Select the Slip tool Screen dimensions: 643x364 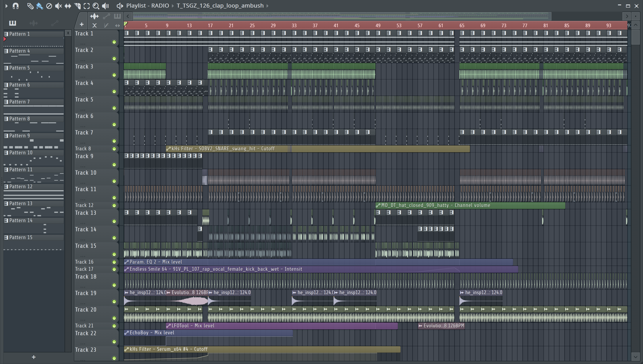tap(68, 6)
